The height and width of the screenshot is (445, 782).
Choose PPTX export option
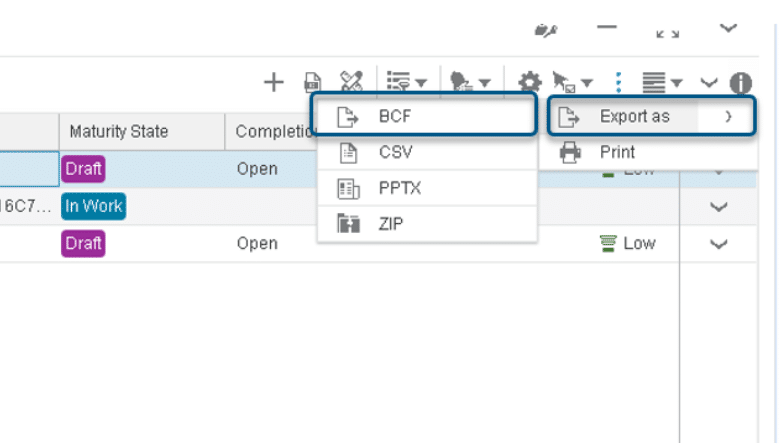click(x=398, y=188)
